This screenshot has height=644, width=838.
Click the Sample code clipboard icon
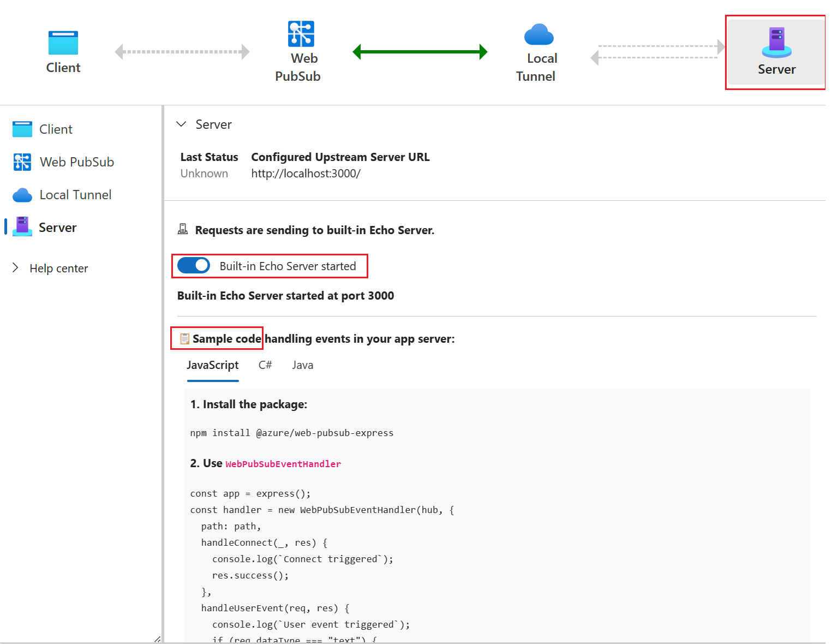185,339
